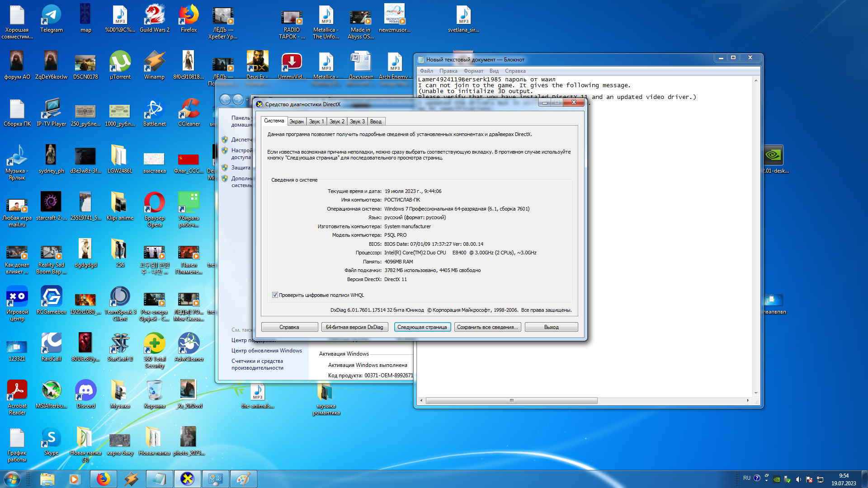Open CCleaner desktop shortcut
The image size is (868, 488).
pyautogui.click(x=189, y=113)
